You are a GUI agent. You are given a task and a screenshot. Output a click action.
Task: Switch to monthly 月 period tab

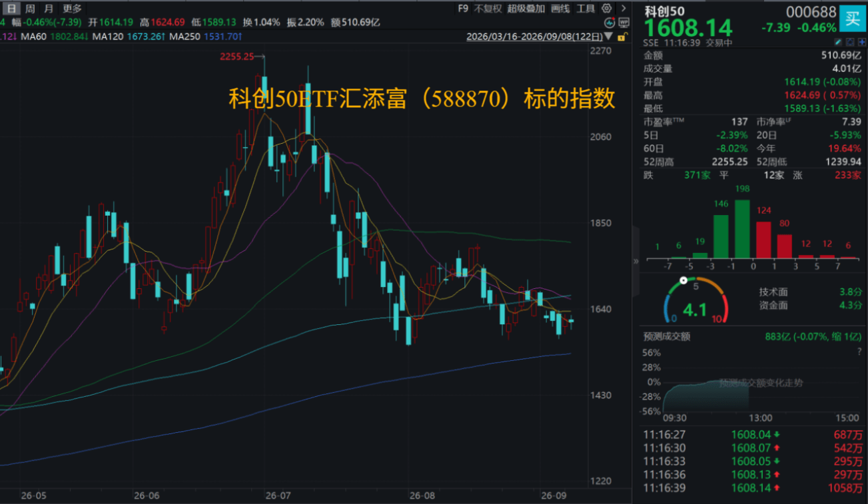(x=49, y=9)
